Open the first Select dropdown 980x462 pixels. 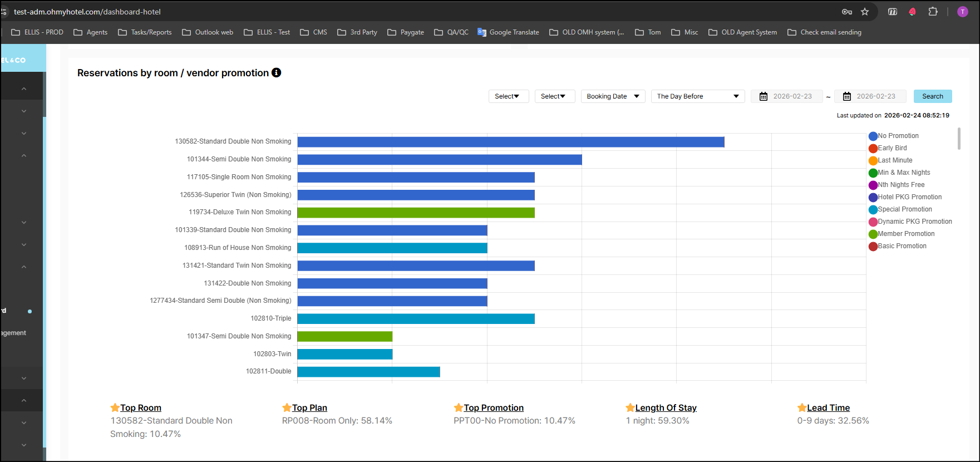(x=508, y=96)
